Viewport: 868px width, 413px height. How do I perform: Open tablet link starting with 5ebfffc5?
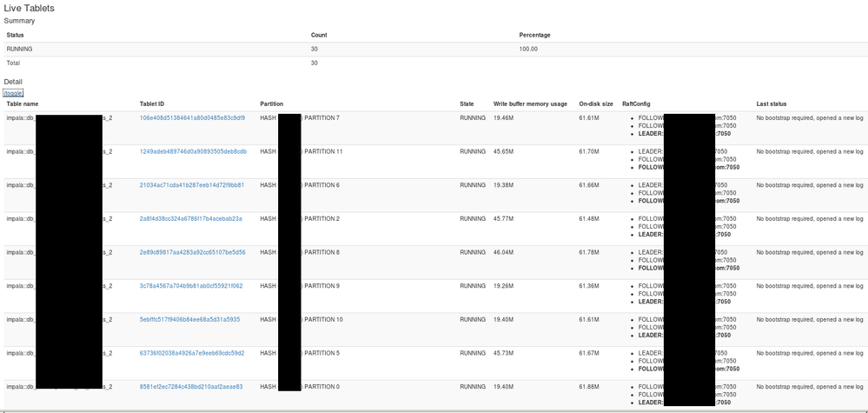point(189,319)
